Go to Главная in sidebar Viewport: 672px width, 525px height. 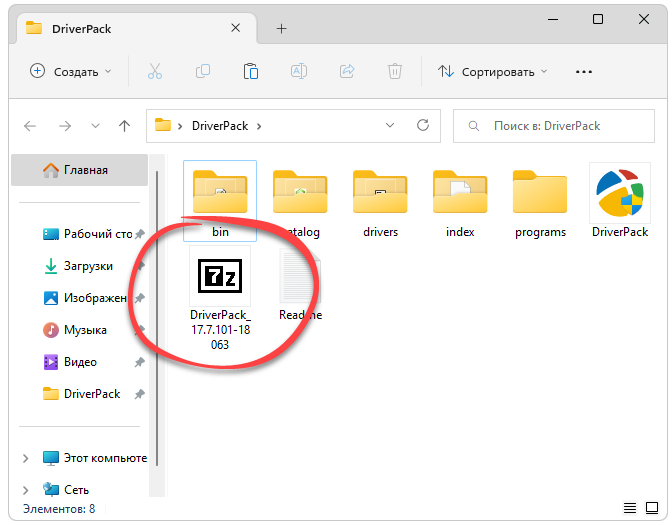click(x=79, y=170)
